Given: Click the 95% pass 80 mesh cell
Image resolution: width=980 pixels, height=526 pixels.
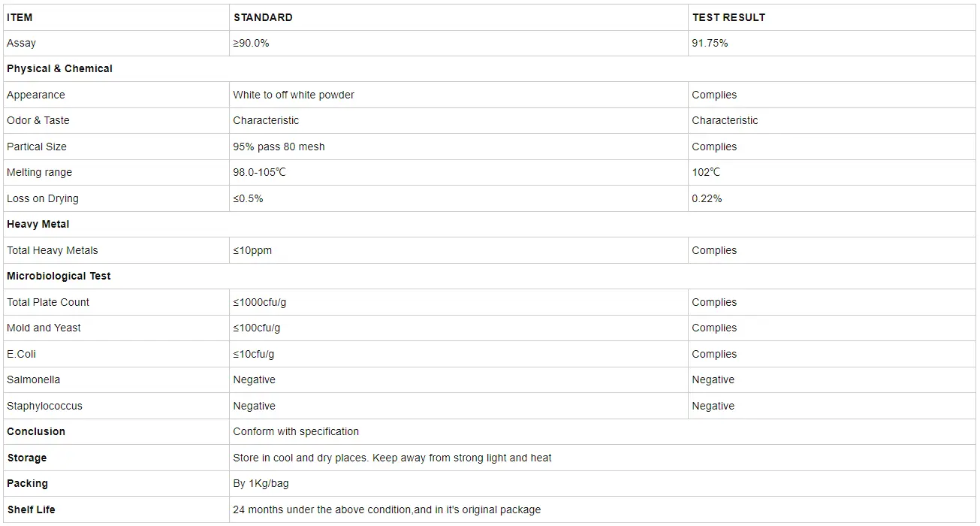Looking at the screenshot, I should coord(279,147).
